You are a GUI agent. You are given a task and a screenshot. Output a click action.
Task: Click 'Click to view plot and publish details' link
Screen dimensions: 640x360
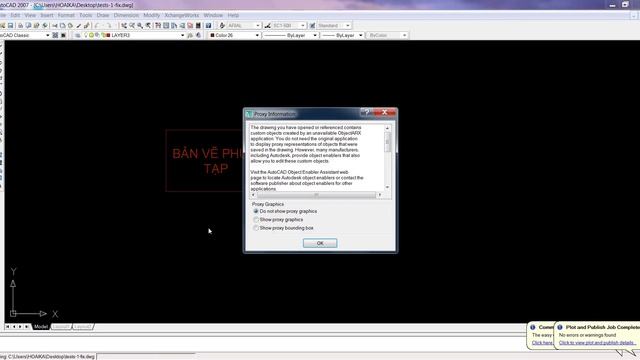tap(597, 343)
